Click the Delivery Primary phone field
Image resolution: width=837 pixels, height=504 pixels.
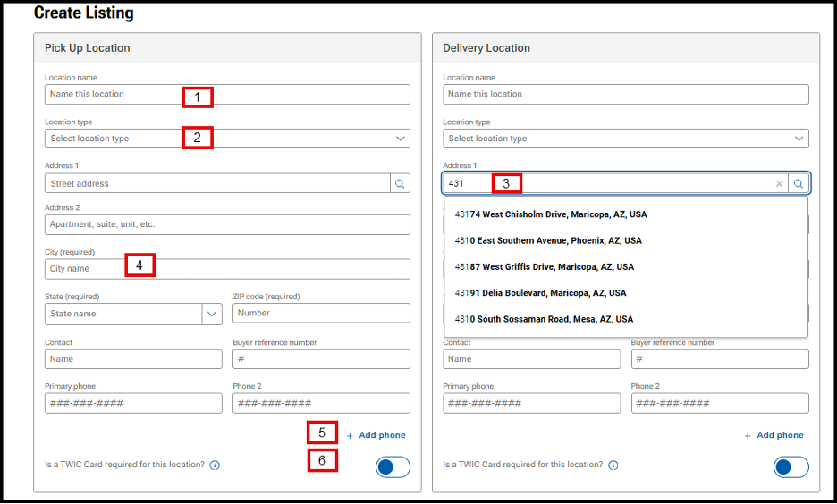[531, 403]
